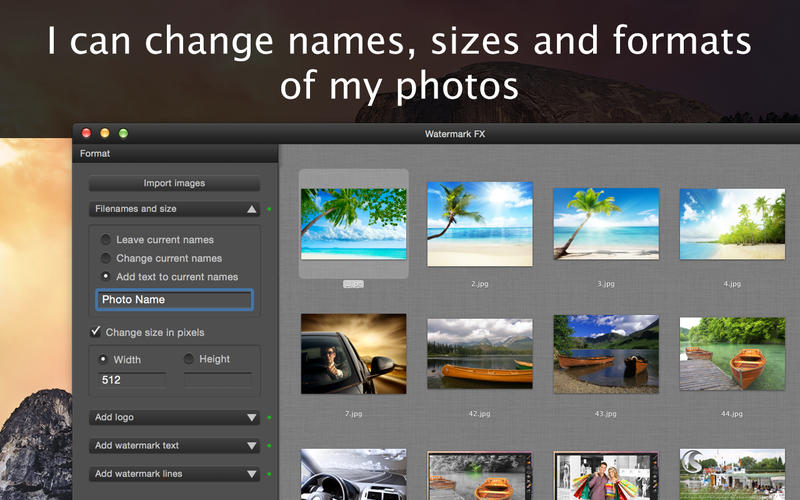This screenshot has height=500, width=800.
Task: Select the car dashboard interior thumbnail
Action: (x=354, y=474)
